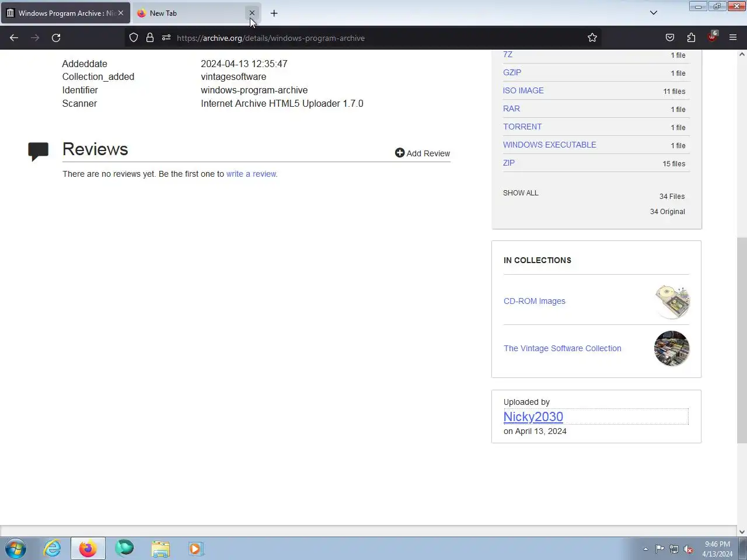
Task: Go back to the previous page
Action: 14,38
